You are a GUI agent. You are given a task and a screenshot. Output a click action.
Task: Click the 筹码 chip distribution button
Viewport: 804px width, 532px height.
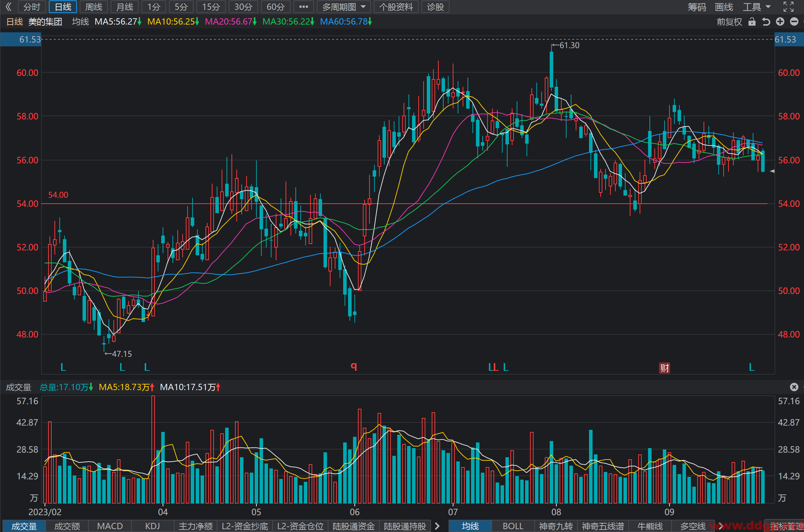(697, 7)
